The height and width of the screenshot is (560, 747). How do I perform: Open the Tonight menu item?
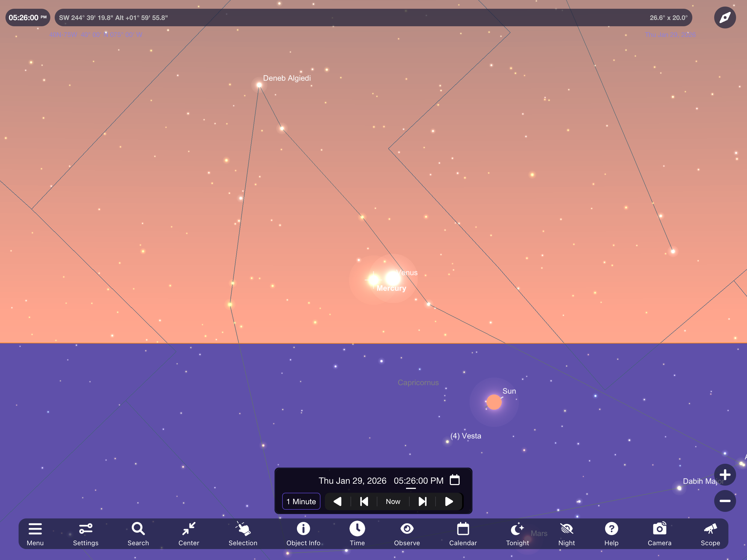[517, 534]
